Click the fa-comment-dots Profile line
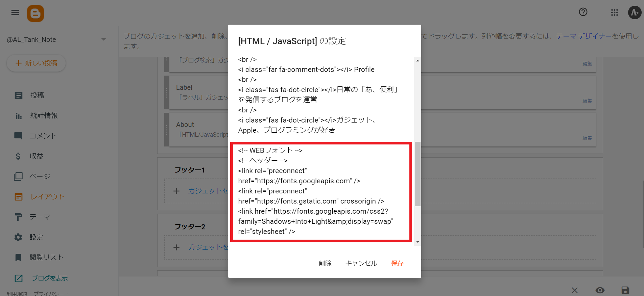The width and height of the screenshot is (644, 296). 306,70
